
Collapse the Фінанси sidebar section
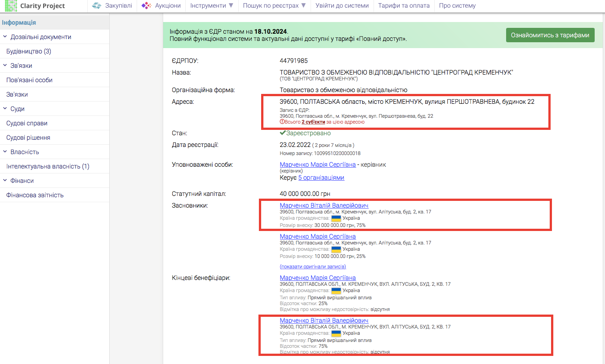tap(5, 181)
